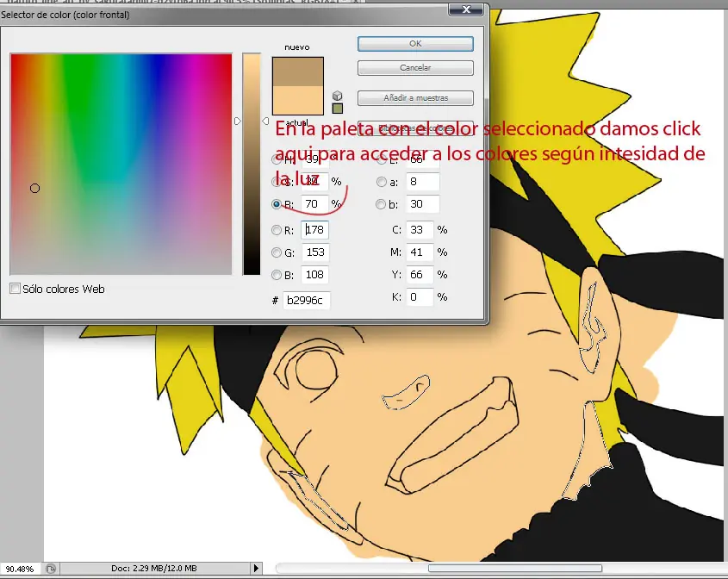Select the R radio button

[x=277, y=230]
